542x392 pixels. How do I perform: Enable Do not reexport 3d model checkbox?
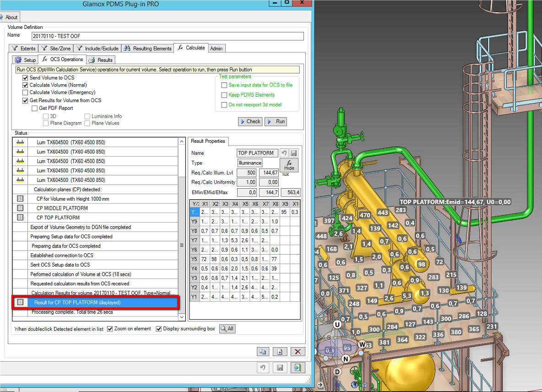coord(224,105)
